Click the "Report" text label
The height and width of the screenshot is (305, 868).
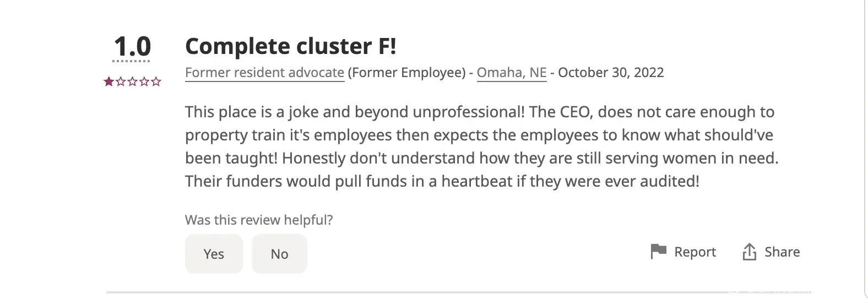695,252
